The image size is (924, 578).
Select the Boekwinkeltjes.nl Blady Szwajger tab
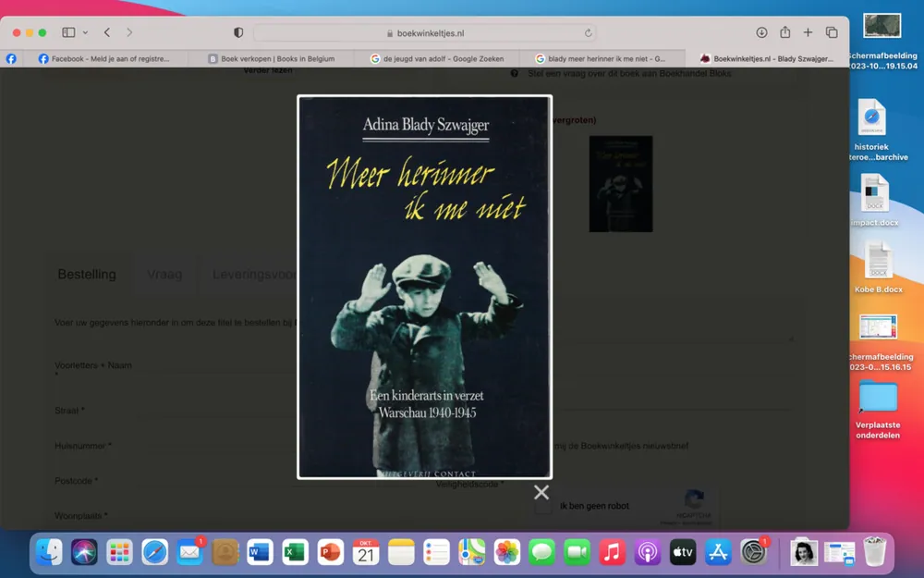click(x=767, y=58)
